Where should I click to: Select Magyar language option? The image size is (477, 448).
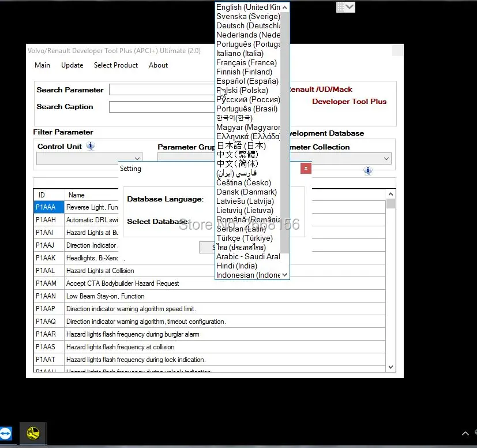click(x=248, y=128)
